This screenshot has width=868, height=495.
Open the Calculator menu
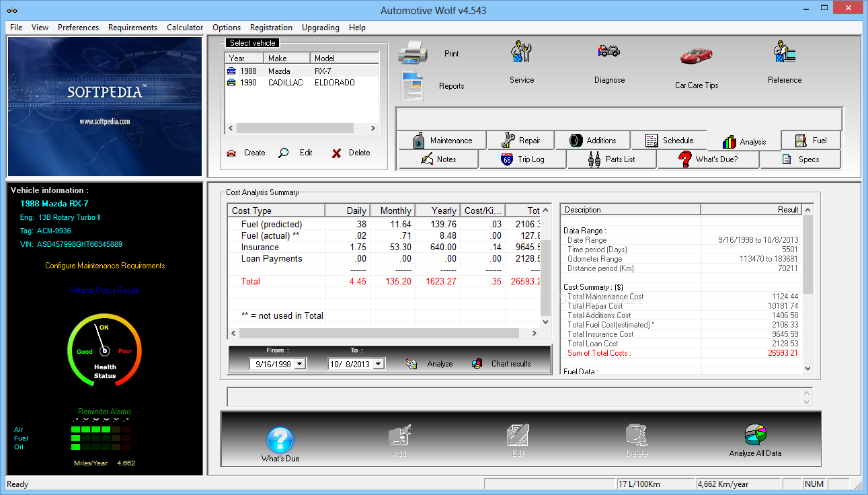[185, 28]
